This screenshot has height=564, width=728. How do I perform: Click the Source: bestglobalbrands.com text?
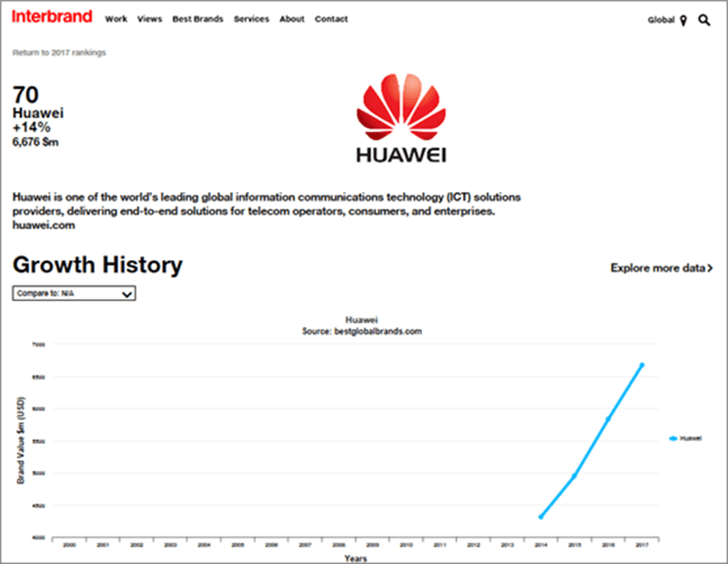[362, 331]
